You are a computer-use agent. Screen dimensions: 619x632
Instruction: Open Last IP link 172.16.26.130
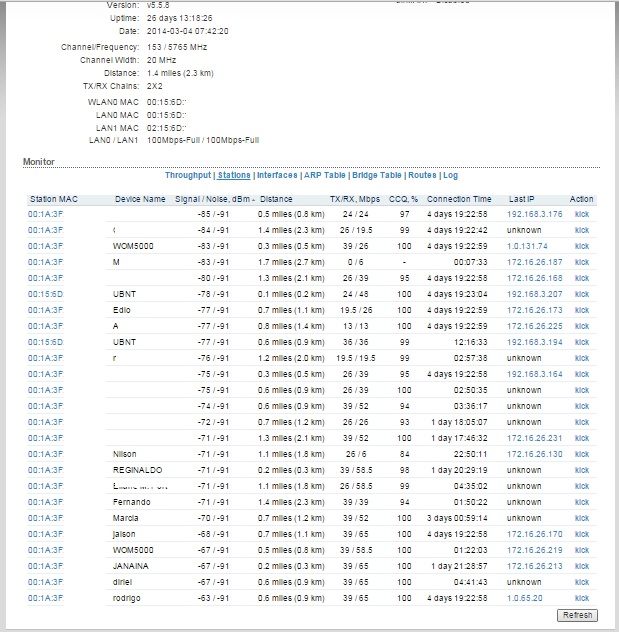[535, 453]
